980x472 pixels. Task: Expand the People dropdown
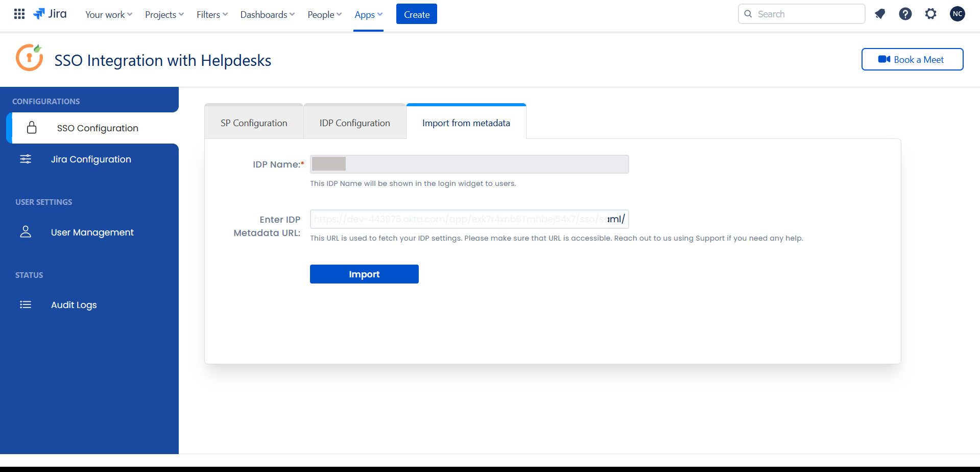tap(324, 15)
